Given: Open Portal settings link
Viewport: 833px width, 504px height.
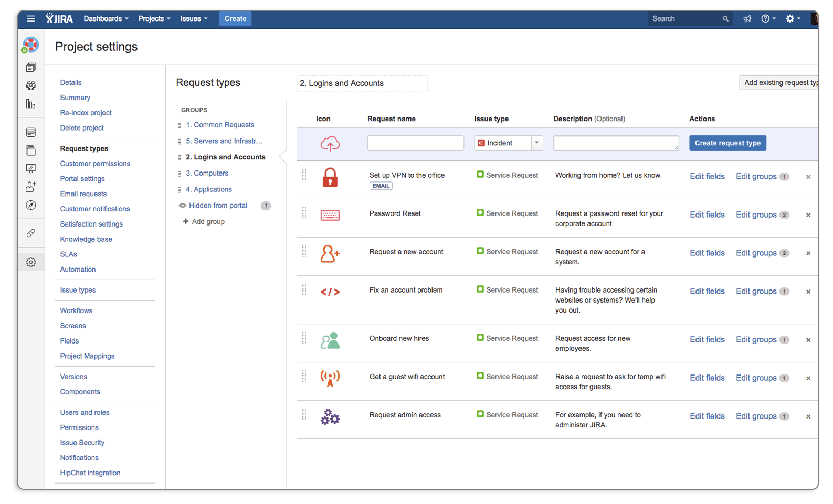Looking at the screenshot, I should tap(82, 179).
